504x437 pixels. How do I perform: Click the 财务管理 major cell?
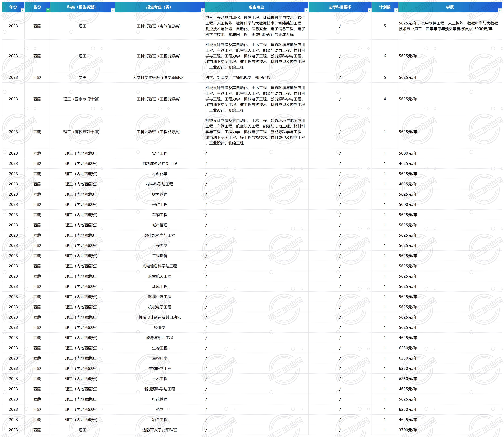160,194
